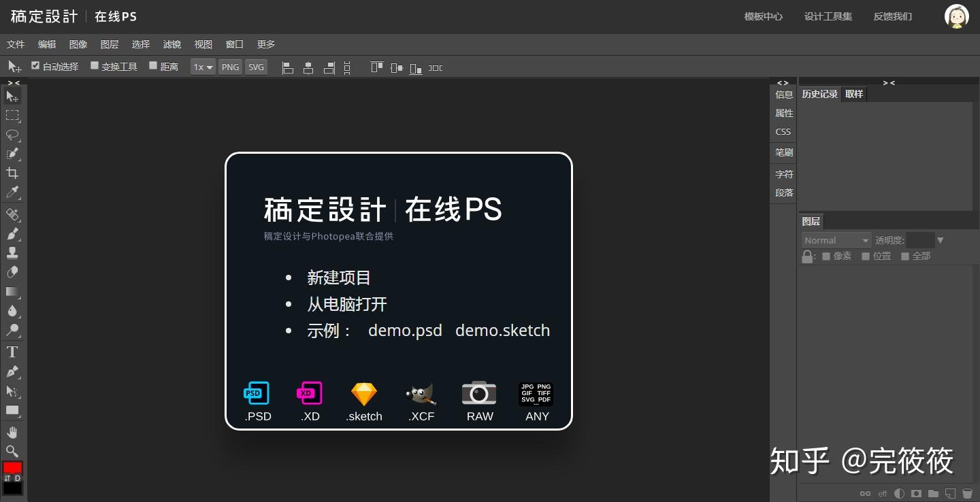Select the Blur droplet tool
Image resolution: width=980 pixels, height=502 pixels.
coord(12,311)
